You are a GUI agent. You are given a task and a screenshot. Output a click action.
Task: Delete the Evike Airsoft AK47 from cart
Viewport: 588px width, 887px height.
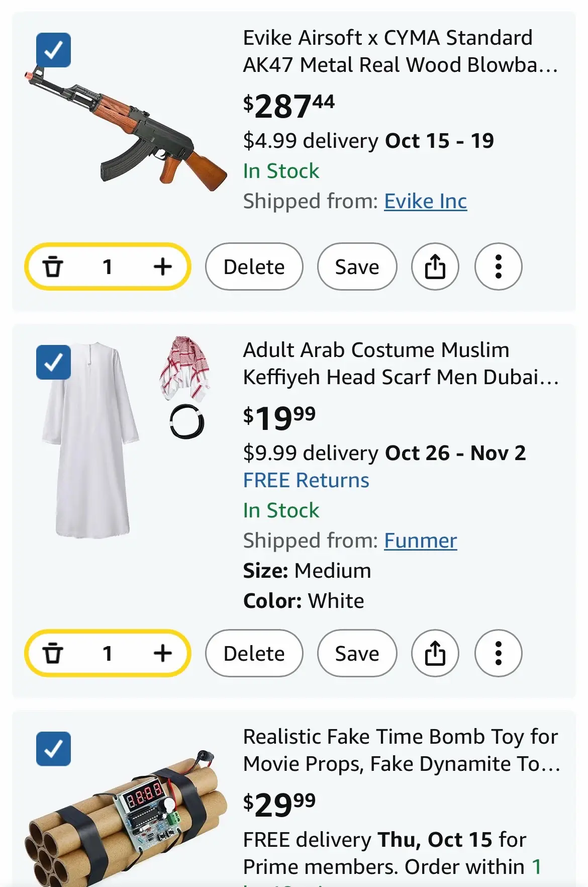[254, 267]
